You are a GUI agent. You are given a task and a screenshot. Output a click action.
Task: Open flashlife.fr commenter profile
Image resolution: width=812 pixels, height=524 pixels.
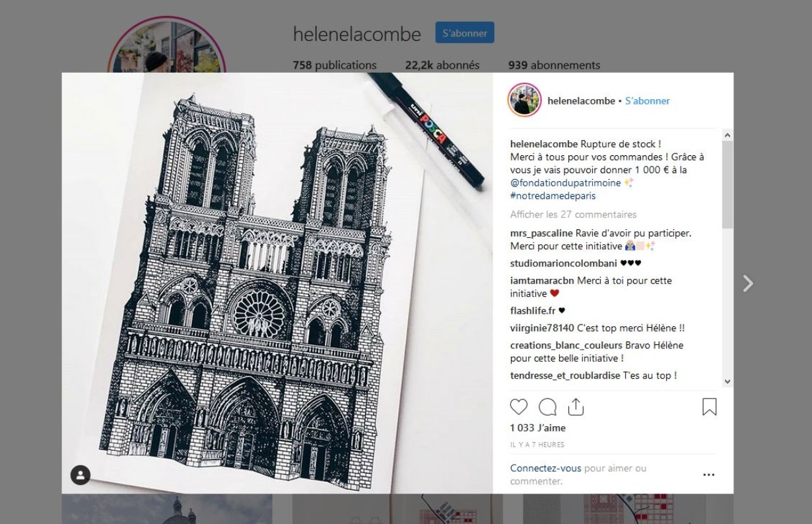[533, 311]
